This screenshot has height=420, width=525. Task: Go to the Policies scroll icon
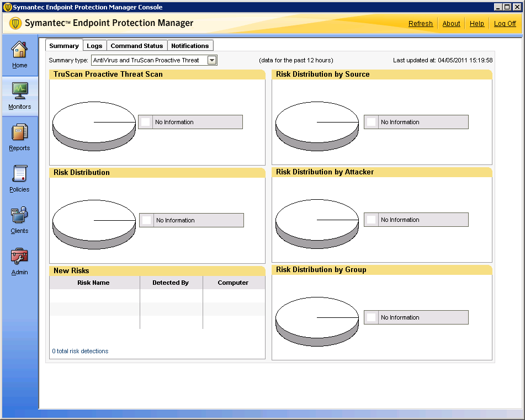[19, 174]
